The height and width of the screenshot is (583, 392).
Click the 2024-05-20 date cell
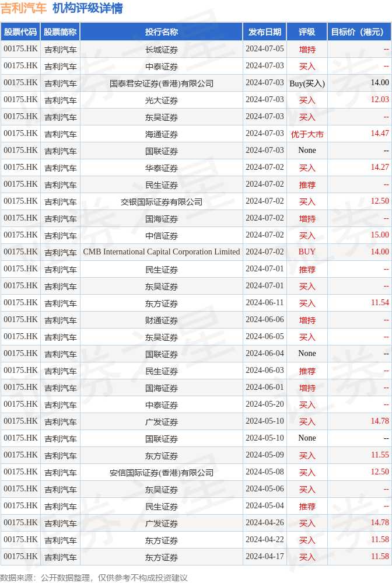(265, 404)
